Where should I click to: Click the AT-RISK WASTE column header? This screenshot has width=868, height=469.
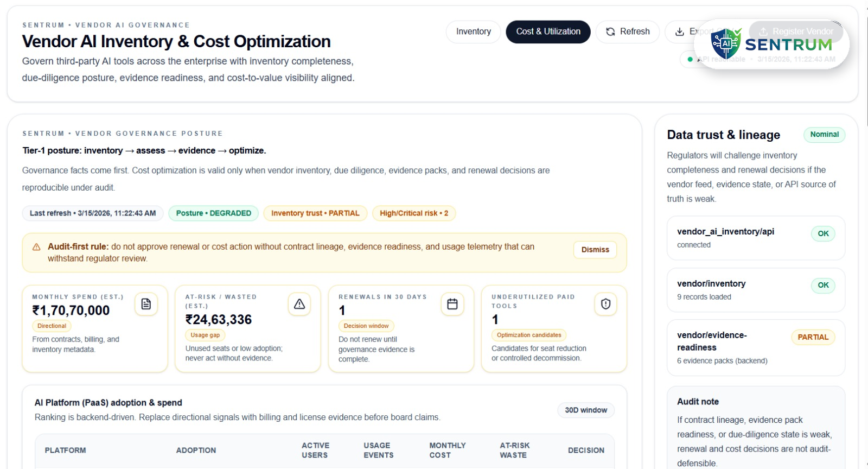[x=514, y=451]
